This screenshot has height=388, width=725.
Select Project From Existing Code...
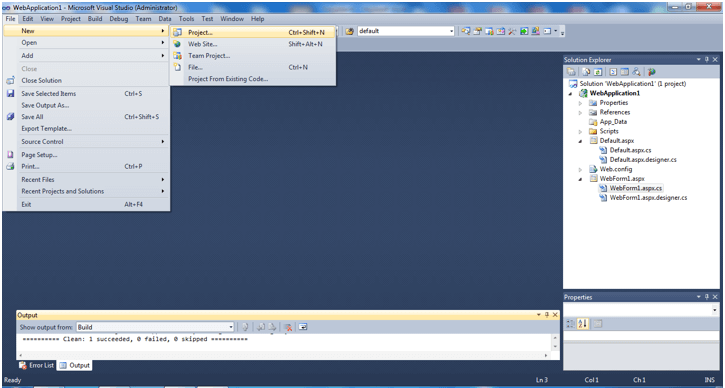click(x=252, y=79)
